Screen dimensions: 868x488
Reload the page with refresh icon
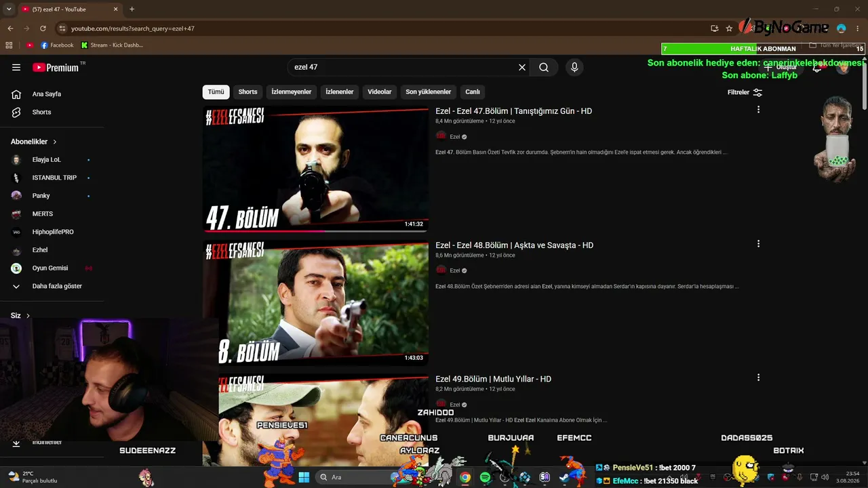[43, 28]
